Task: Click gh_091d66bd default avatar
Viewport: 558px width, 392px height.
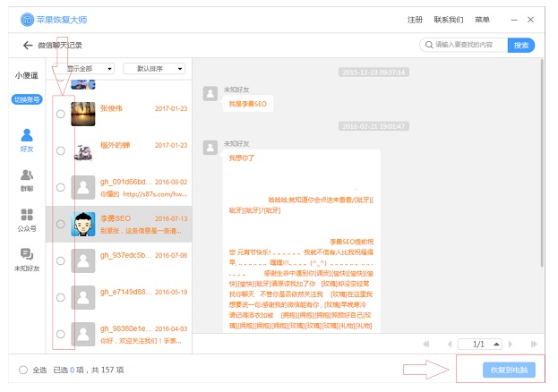Action: tap(83, 187)
